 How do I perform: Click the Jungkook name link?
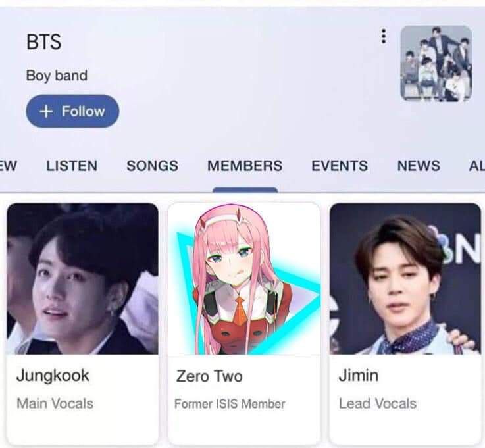coord(53,376)
